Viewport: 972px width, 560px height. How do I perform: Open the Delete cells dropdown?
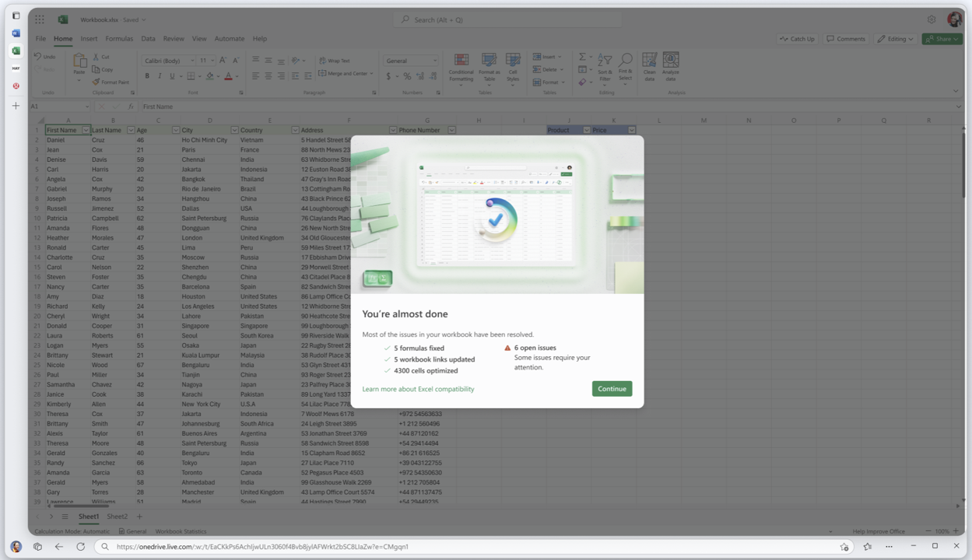(x=547, y=69)
